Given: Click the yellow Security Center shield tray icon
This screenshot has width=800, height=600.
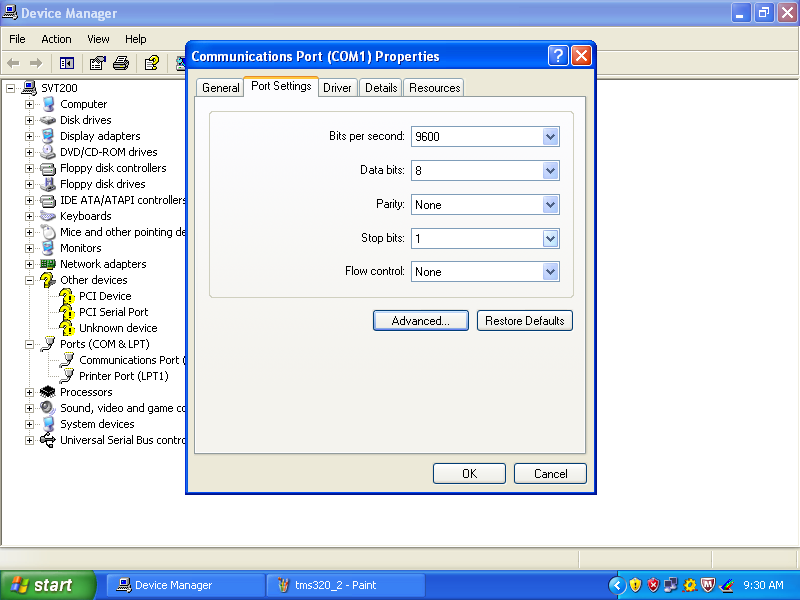Looking at the screenshot, I should [636, 585].
